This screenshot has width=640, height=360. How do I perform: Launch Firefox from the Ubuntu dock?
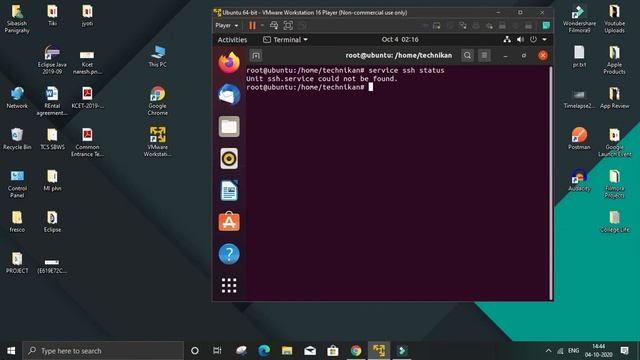[229, 62]
